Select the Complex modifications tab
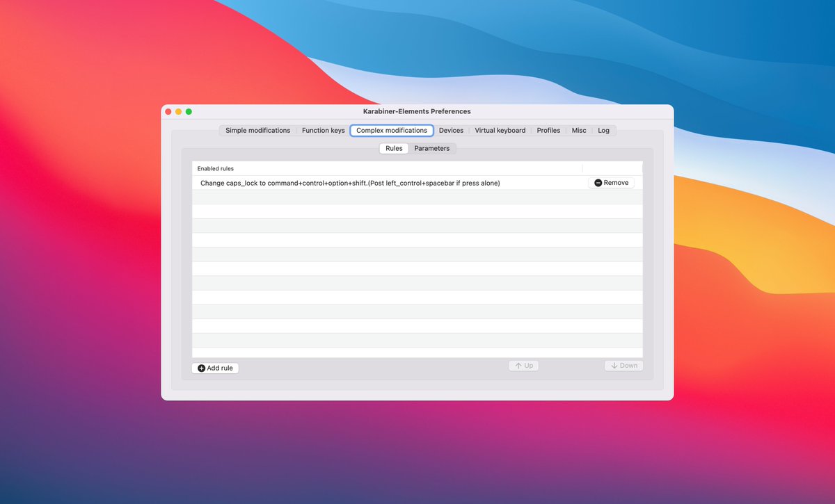 [x=391, y=130]
